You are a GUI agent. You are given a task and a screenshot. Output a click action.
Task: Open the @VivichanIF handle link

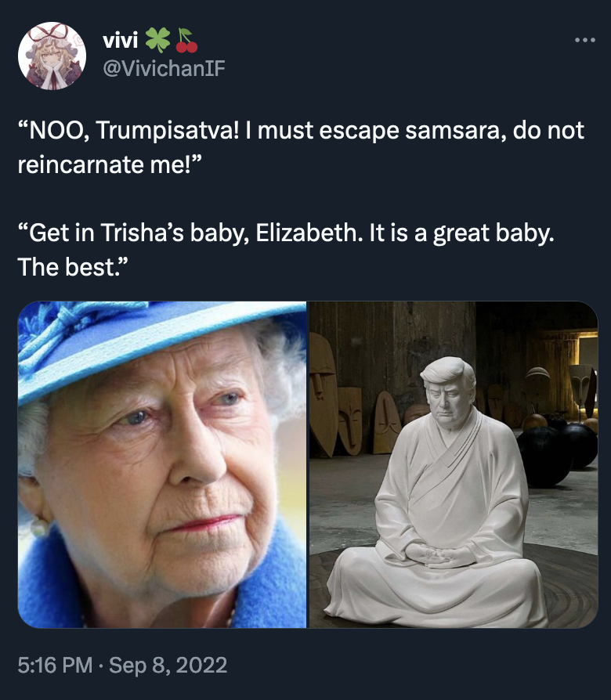pyautogui.click(x=164, y=69)
